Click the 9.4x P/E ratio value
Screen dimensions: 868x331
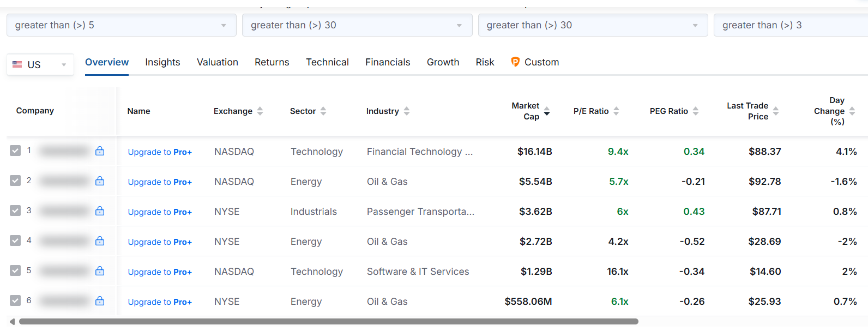[x=618, y=152]
